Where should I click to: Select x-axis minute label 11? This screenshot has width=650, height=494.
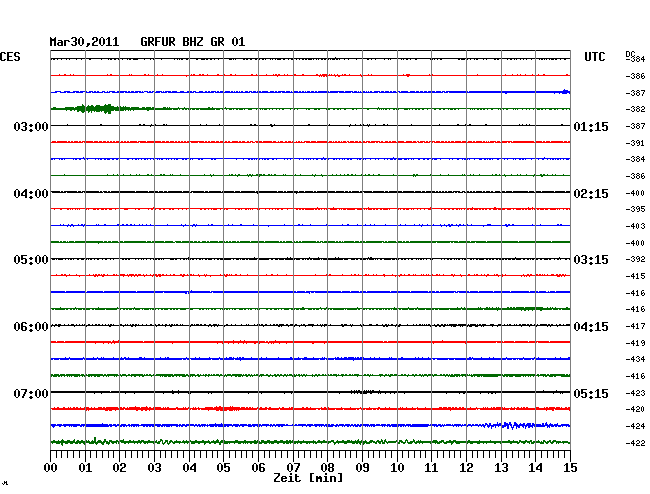coord(431,468)
